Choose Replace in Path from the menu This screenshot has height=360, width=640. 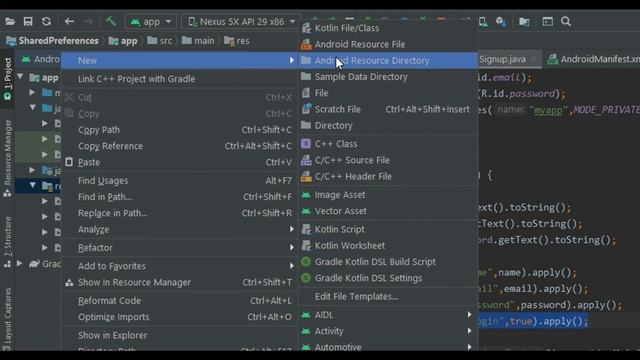180,213
